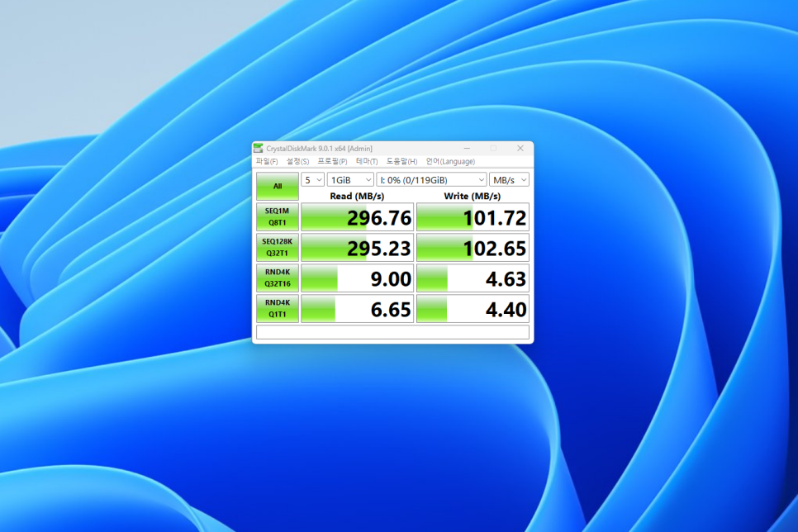798x532 pixels.
Task: Run all benchmarks with the All button
Action: 278,186
